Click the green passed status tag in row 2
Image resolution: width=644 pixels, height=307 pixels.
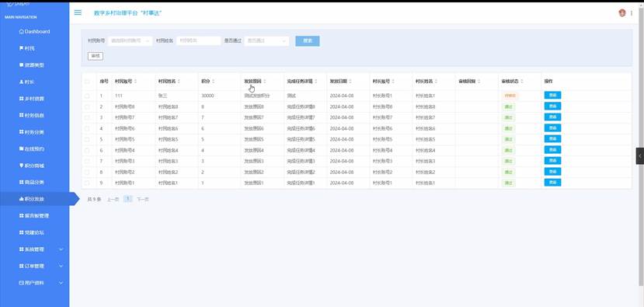(508, 106)
